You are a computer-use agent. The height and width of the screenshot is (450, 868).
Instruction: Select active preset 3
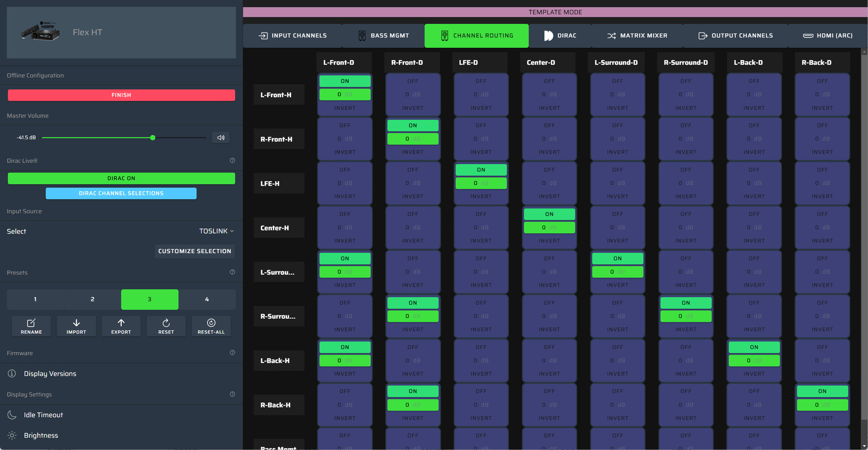pos(150,299)
